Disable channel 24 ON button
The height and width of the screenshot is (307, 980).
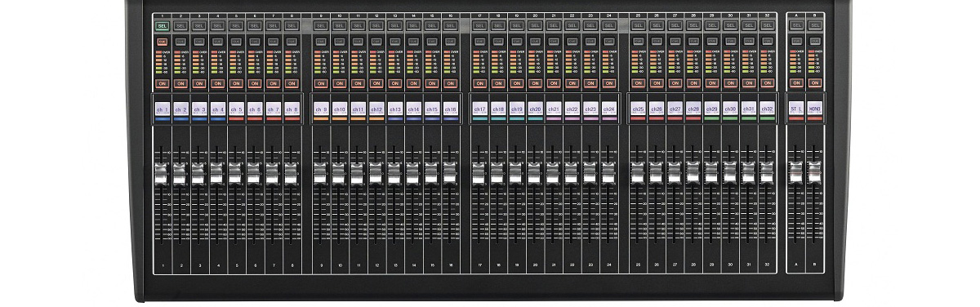point(608,83)
